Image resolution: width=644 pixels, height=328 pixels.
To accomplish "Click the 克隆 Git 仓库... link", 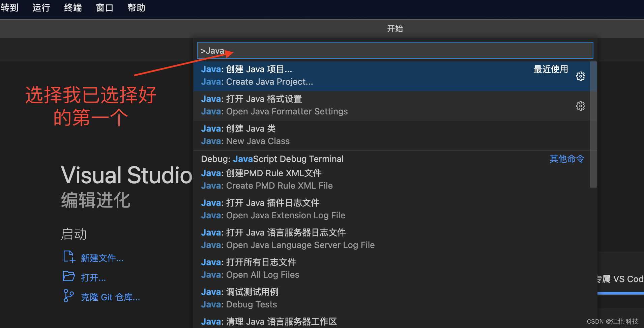I will tap(111, 297).
